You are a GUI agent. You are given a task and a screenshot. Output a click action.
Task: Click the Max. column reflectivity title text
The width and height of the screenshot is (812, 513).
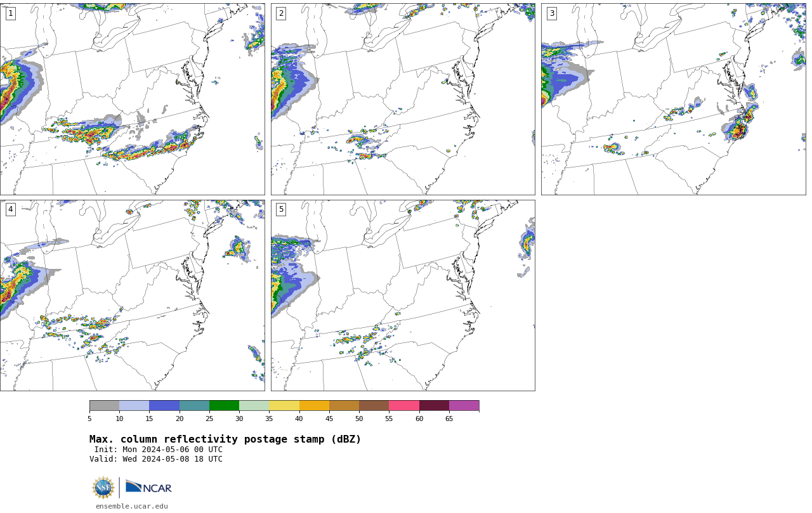coord(225,439)
